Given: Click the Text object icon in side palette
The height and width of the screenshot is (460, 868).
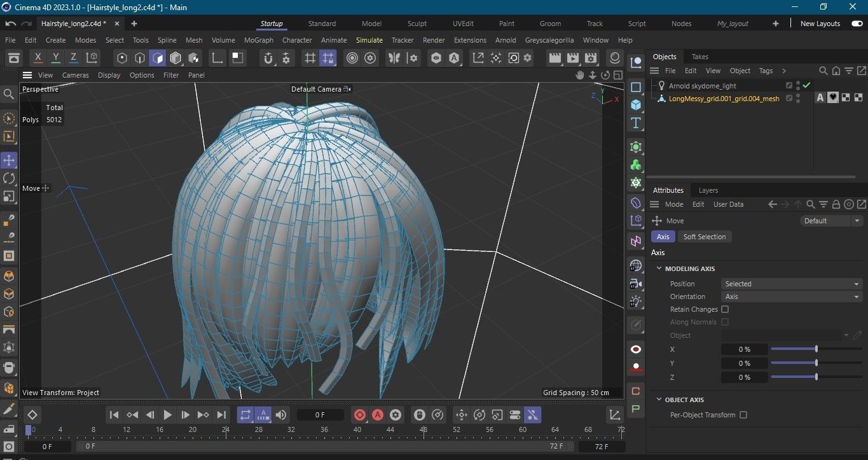Looking at the screenshot, I should click(635, 123).
